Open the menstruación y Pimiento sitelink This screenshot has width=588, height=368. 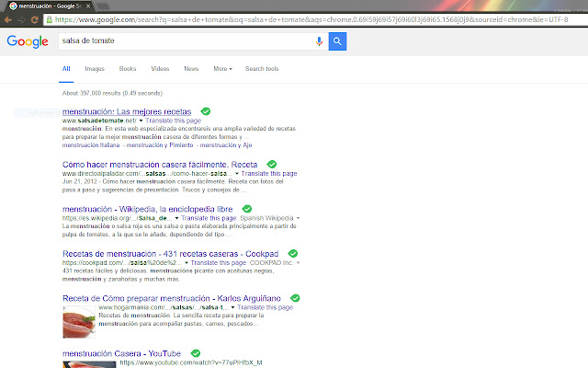[x=160, y=145]
